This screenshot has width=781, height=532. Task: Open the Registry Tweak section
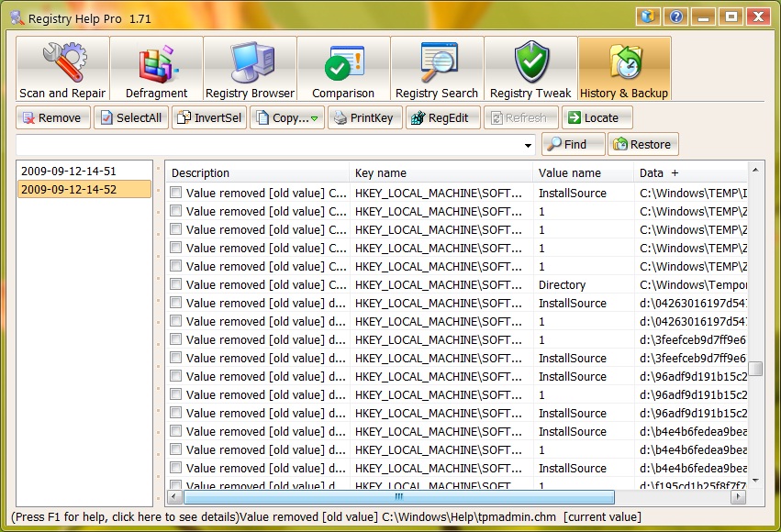click(x=530, y=69)
